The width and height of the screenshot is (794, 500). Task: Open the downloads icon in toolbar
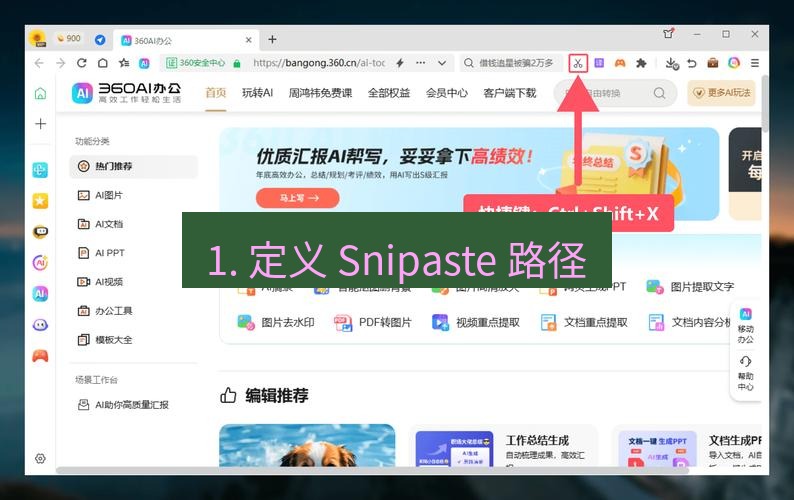(671, 63)
